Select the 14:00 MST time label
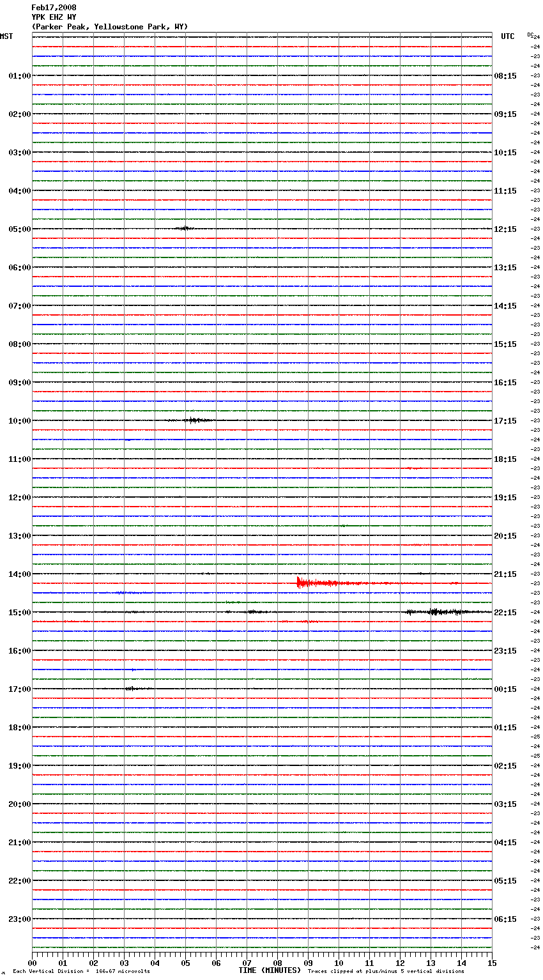 pyautogui.click(x=20, y=574)
